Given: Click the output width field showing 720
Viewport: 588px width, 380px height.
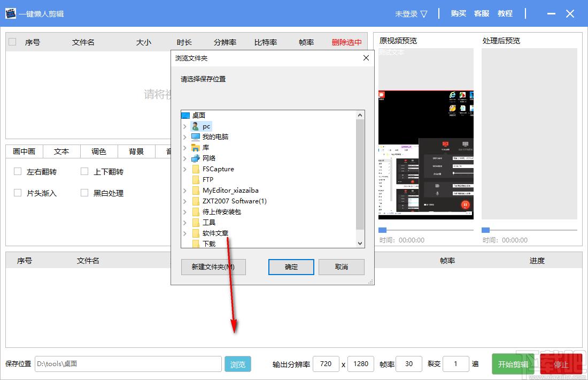Looking at the screenshot, I should click(x=326, y=364).
